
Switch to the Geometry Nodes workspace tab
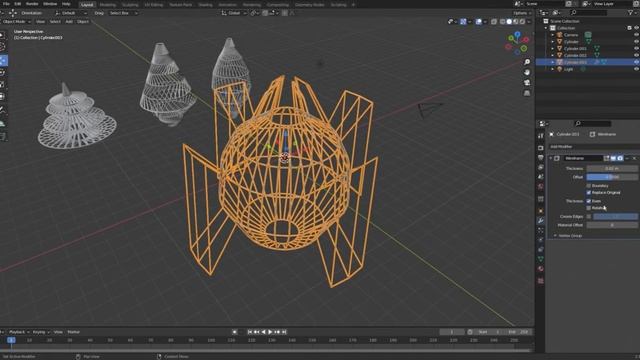pos(309,4)
